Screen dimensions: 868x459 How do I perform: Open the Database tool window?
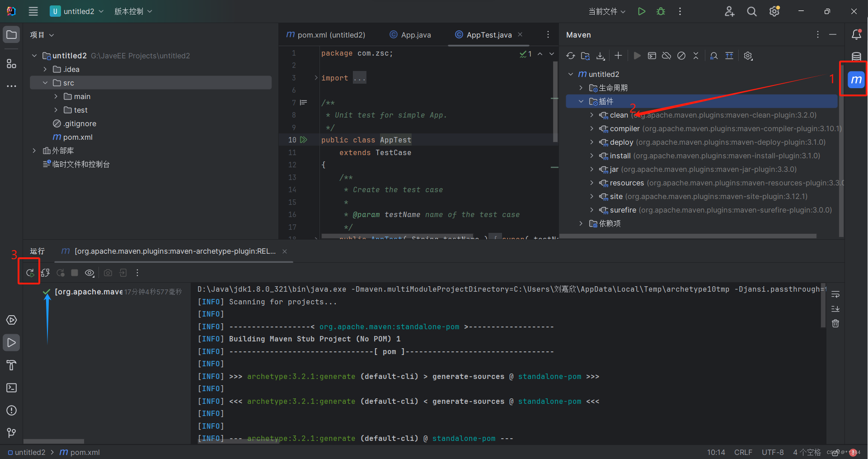pos(856,57)
